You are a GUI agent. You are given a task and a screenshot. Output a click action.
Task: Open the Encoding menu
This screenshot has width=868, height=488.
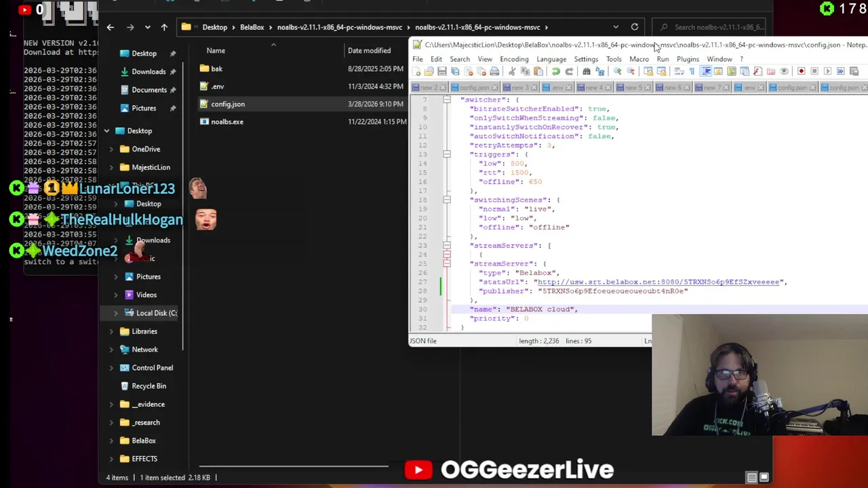tap(514, 59)
